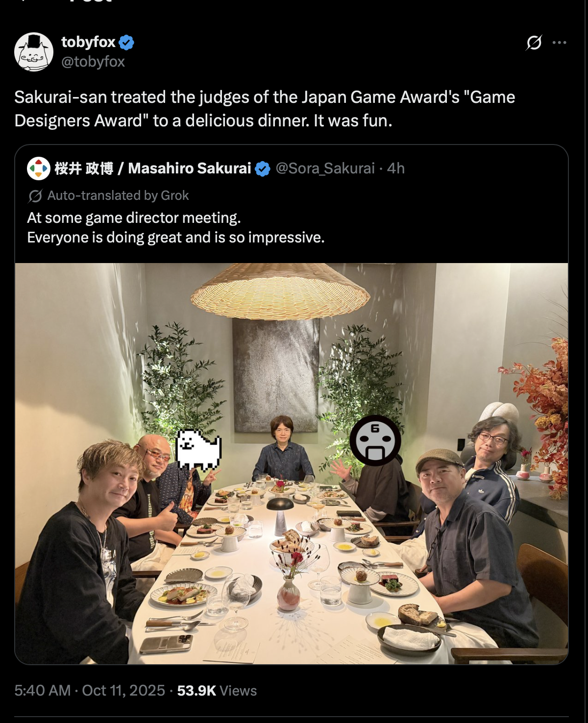Click Grok icon beside Auto-translated label
588x723 pixels.
[35, 196]
